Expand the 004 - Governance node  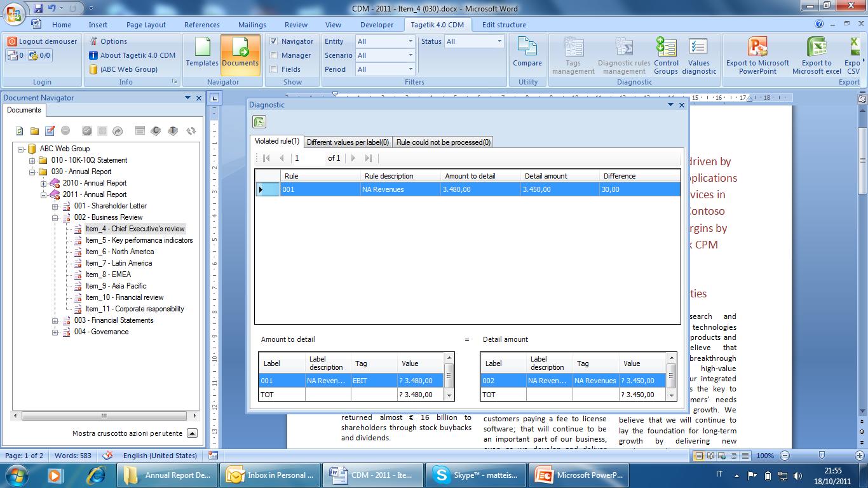tap(55, 332)
